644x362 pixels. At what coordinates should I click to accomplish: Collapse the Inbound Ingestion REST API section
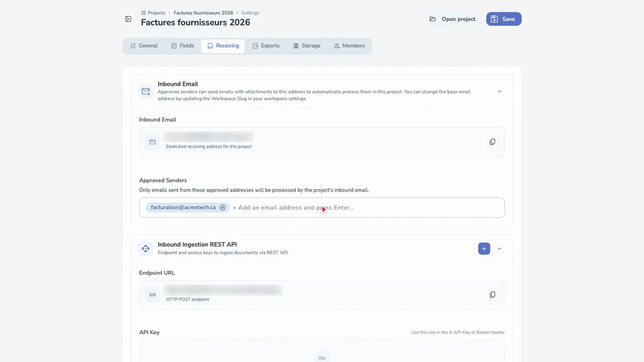(x=500, y=248)
